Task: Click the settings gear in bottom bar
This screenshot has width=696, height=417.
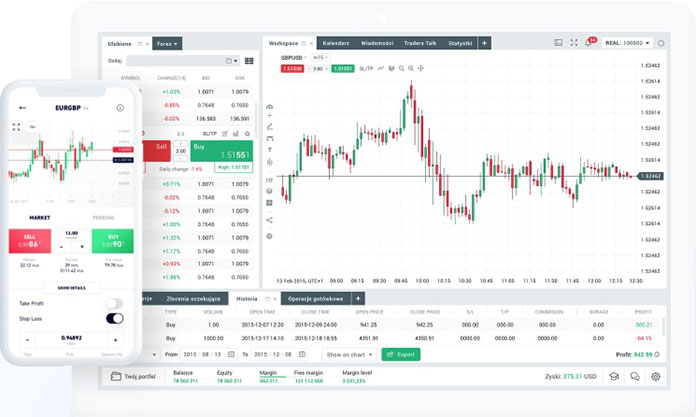Action: point(656,377)
